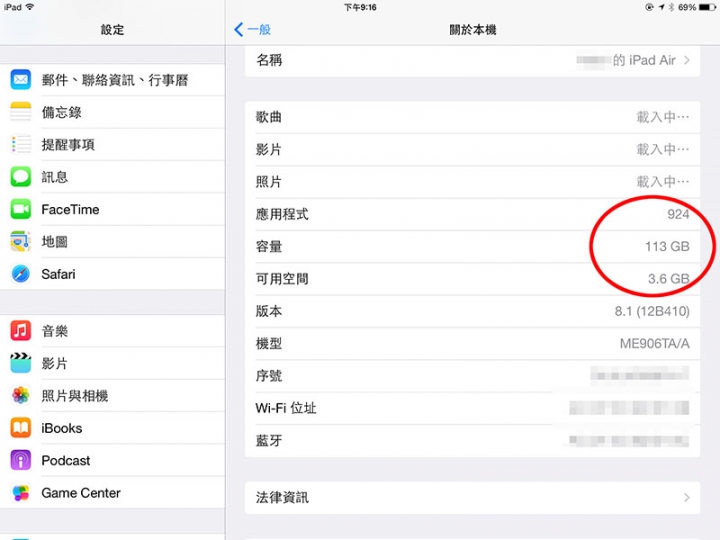Tap the FaceTime camera icon
Viewport: 720px width, 540px height.
(x=21, y=209)
